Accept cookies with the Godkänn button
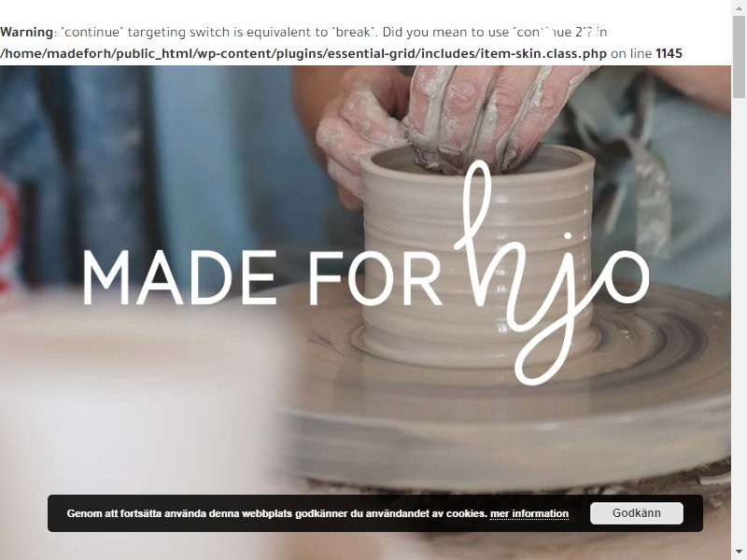Screen dimensions: 747x560 [x=637, y=513]
